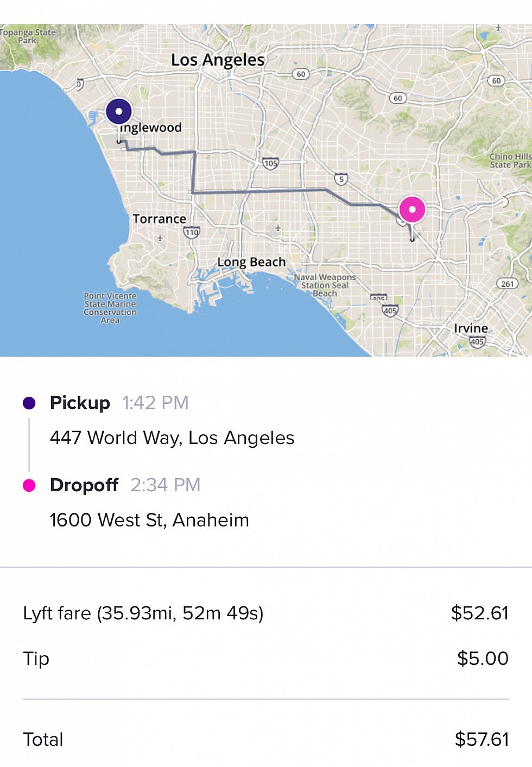
Task: Click the $5.00 tip amount
Action: (483, 658)
